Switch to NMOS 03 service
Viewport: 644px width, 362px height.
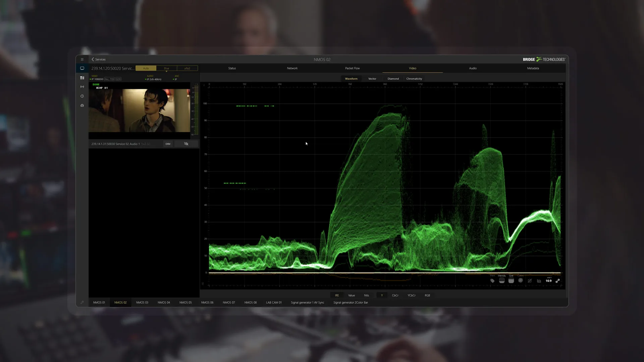[142, 303]
